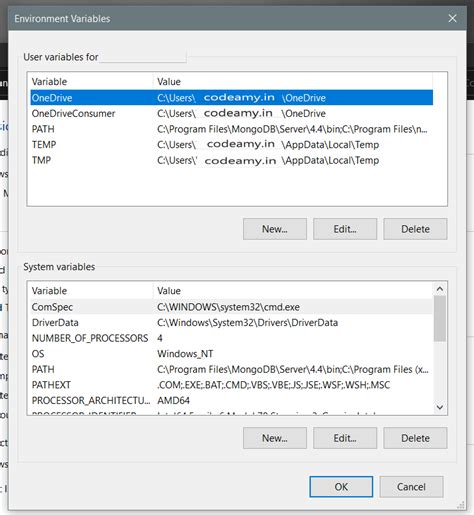Click New... under user variables
474x515 pixels.
point(275,229)
